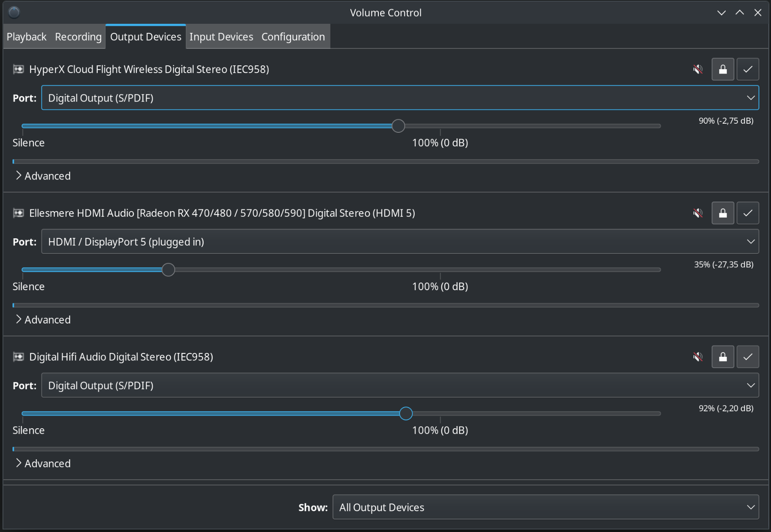This screenshot has width=771, height=532.
Task: Click Ellesmere HDMI volume slider handle
Action: pos(168,269)
